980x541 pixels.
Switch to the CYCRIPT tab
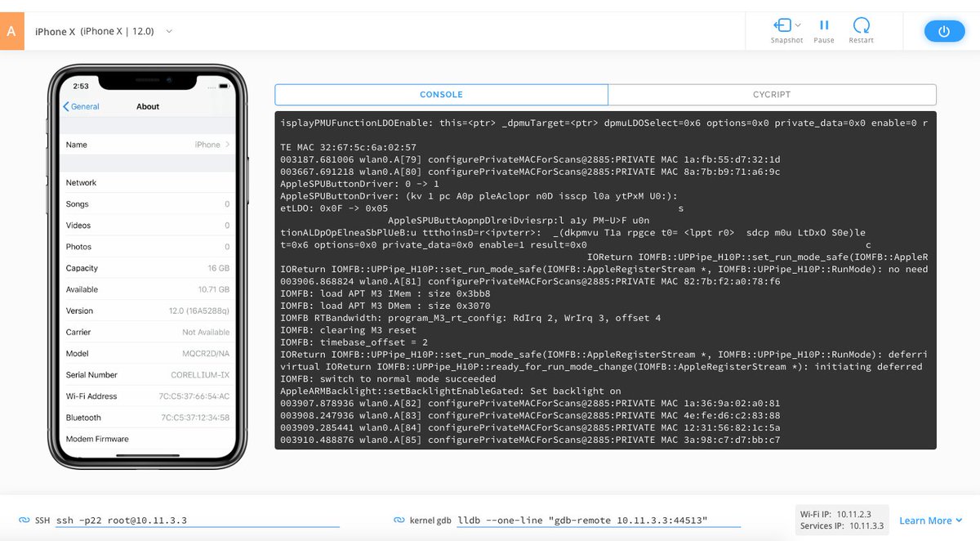pyautogui.click(x=772, y=94)
